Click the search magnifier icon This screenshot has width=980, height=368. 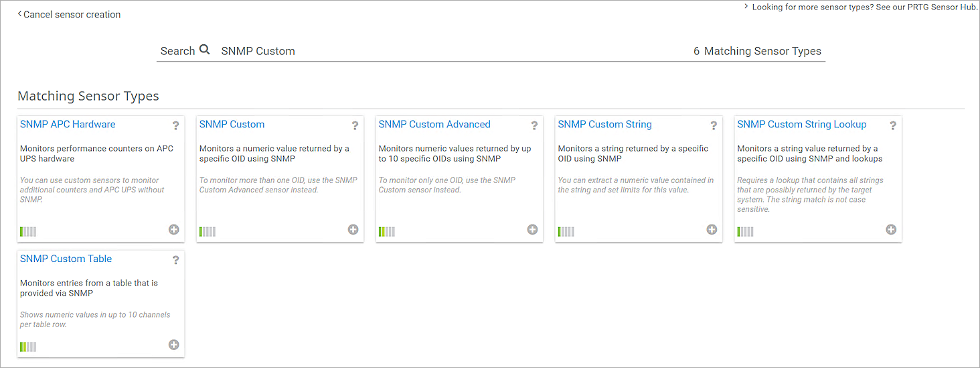pyautogui.click(x=205, y=50)
